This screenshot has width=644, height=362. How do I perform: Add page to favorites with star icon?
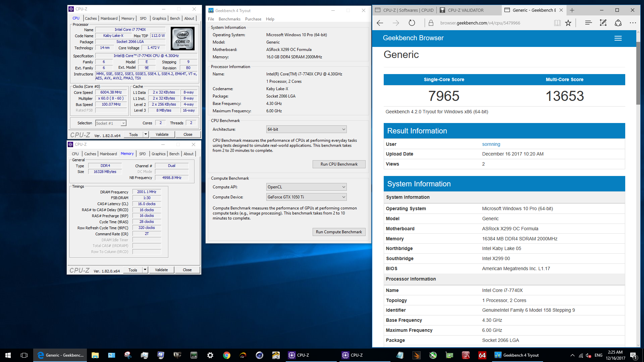click(568, 23)
